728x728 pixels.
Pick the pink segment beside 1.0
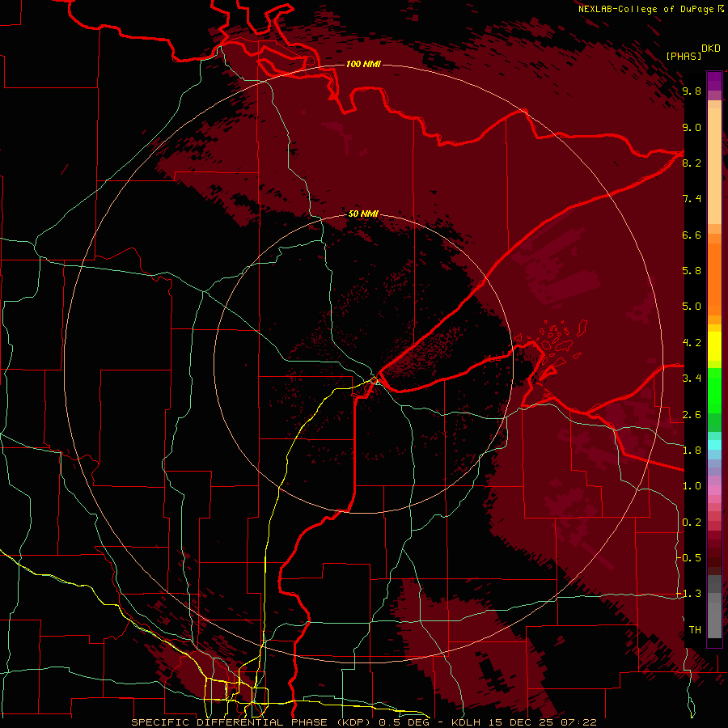(714, 490)
